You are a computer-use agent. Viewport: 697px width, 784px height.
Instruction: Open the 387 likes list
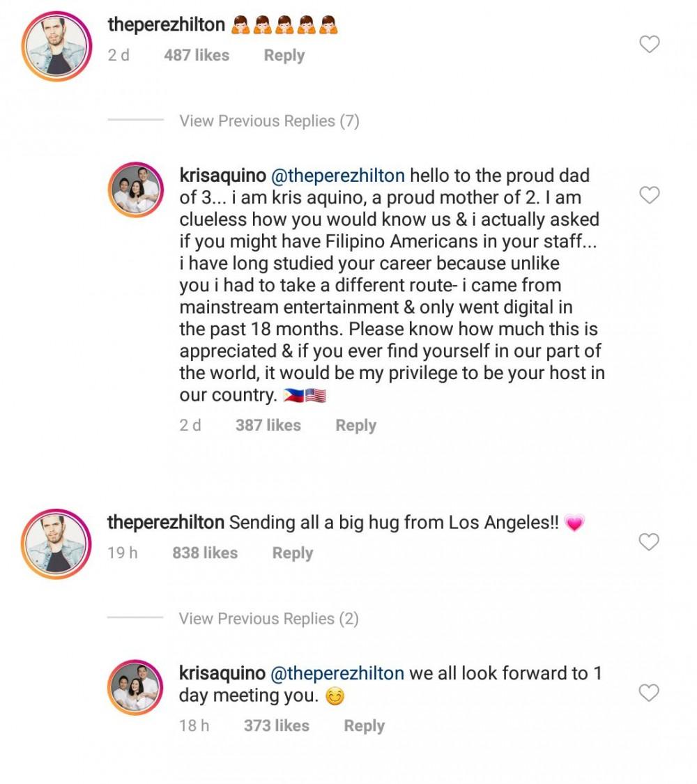pos(268,426)
